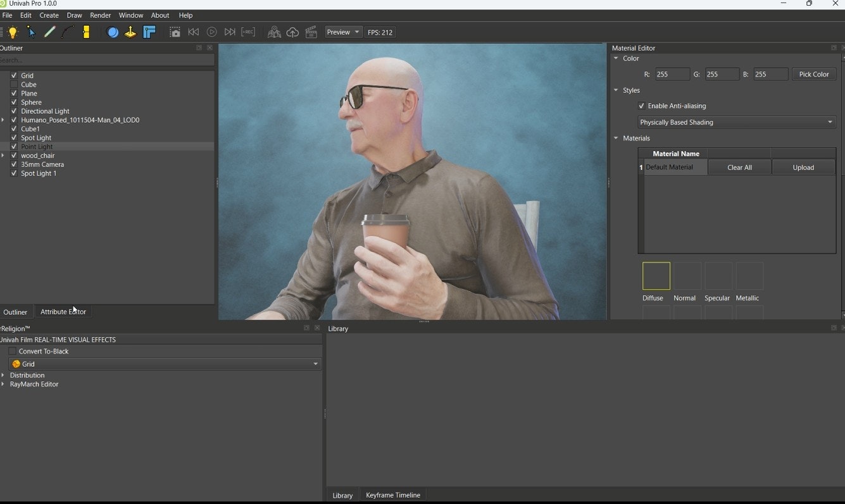Image resolution: width=845 pixels, height=504 pixels.
Task: Click the light bulb icon in toolbar
Action: (13, 32)
